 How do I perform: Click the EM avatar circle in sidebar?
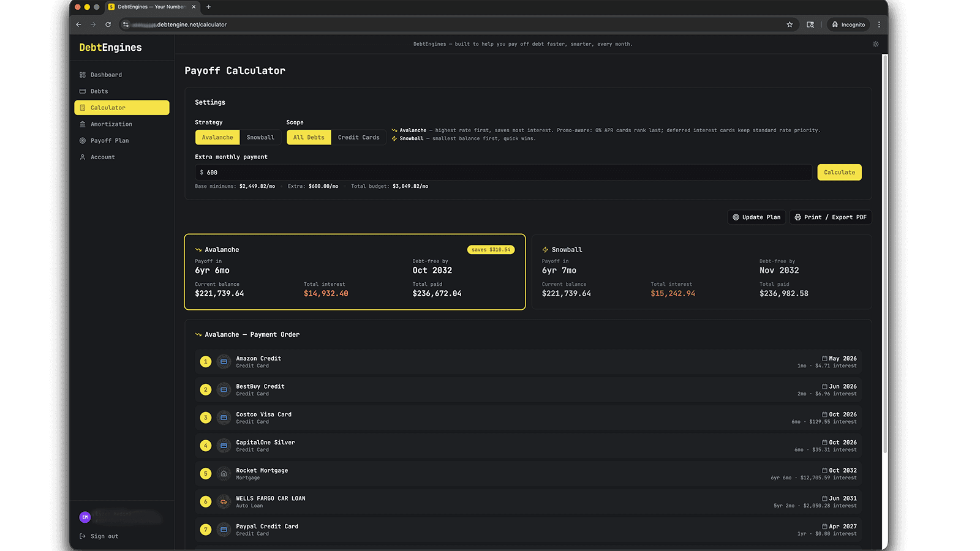click(x=85, y=517)
